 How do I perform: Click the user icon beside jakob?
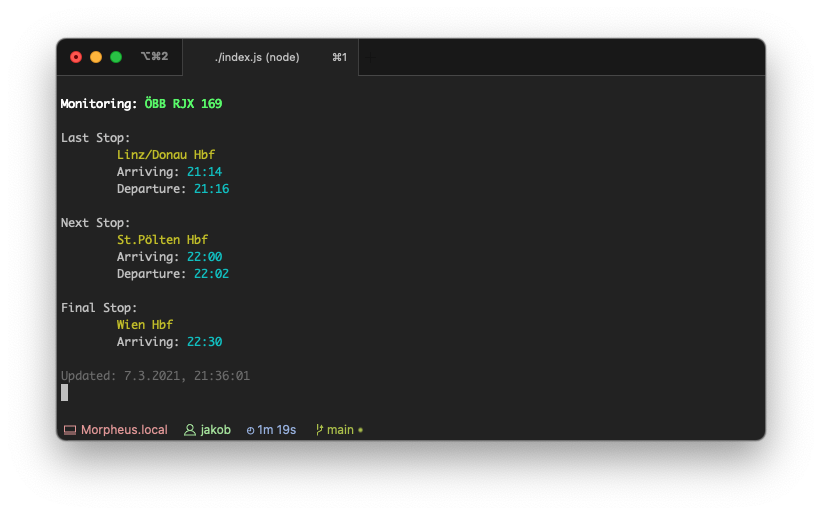click(190, 430)
